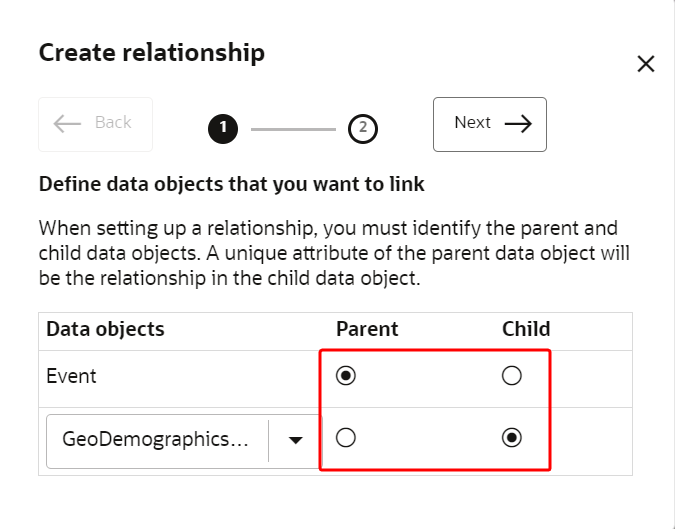Screen dimensions: 675x529
Task: Click the Back button
Action: click(96, 123)
